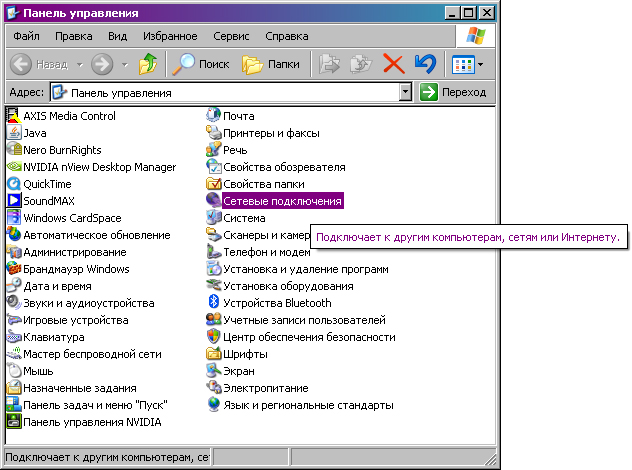
Task: Click the red Delete X toolbar icon
Action: 394,64
